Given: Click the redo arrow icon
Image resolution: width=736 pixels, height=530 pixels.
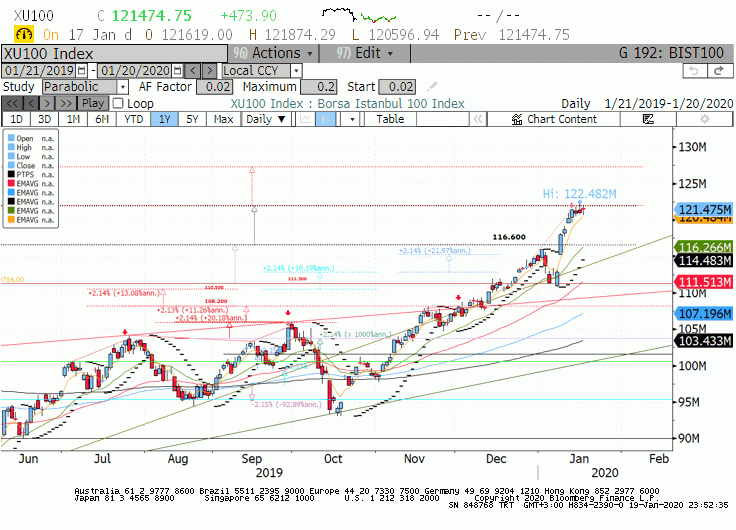Looking at the screenshot, I should tap(719, 71).
